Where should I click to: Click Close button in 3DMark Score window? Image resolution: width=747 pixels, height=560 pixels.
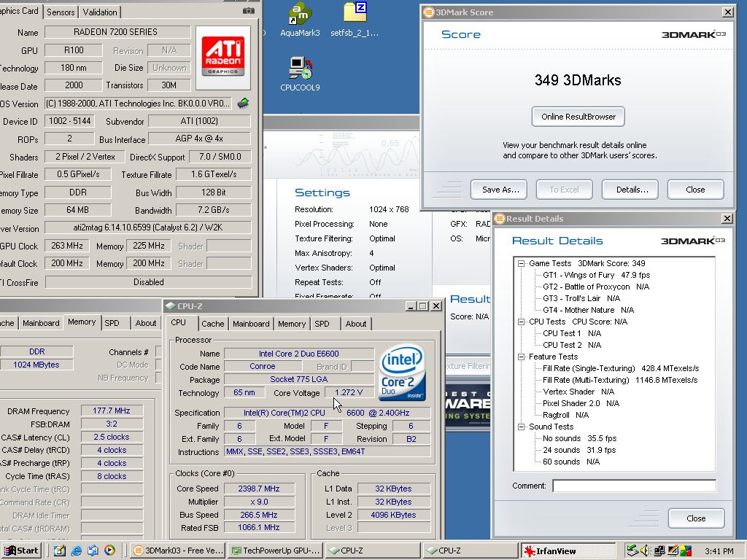[695, 190]
